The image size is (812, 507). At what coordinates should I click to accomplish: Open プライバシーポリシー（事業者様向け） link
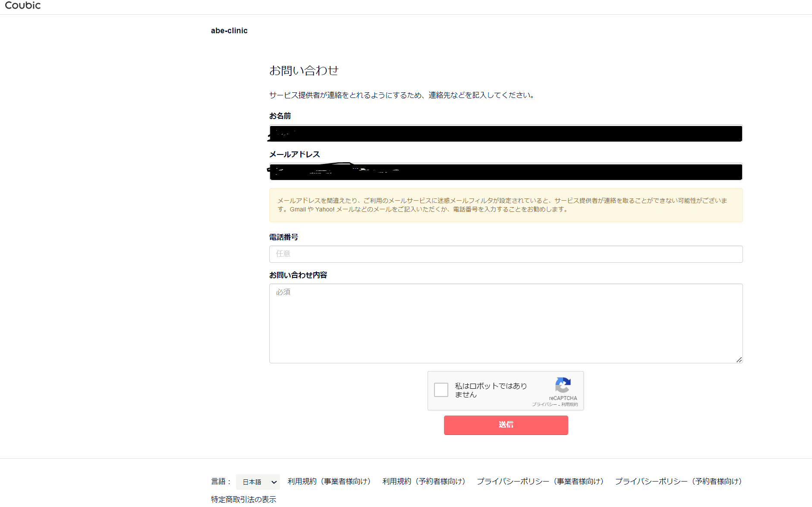[540, 482]
